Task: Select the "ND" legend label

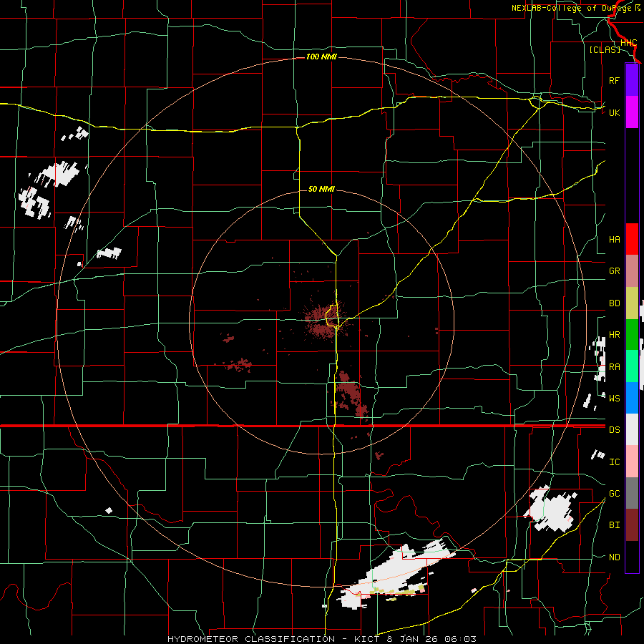Action: 614,557
